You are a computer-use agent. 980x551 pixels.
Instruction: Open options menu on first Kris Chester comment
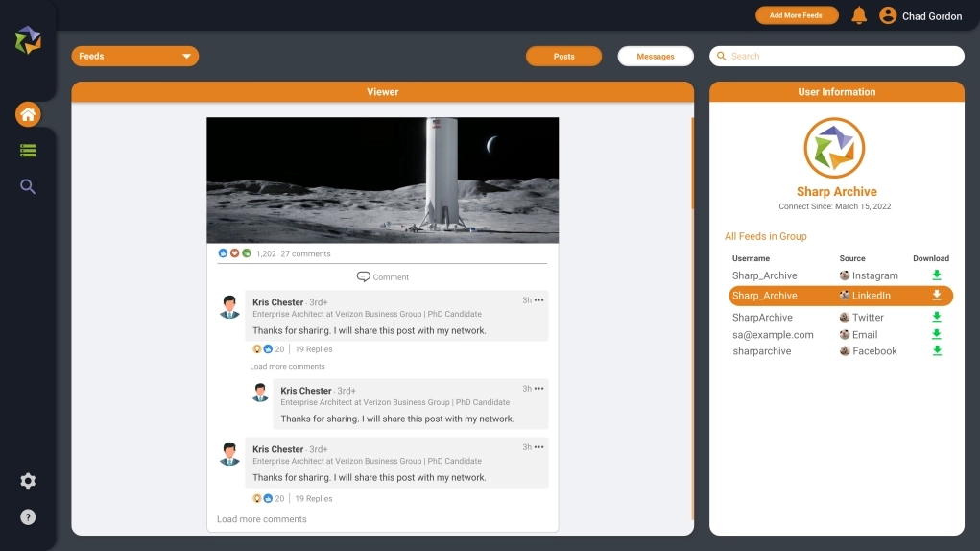point(539,300)
